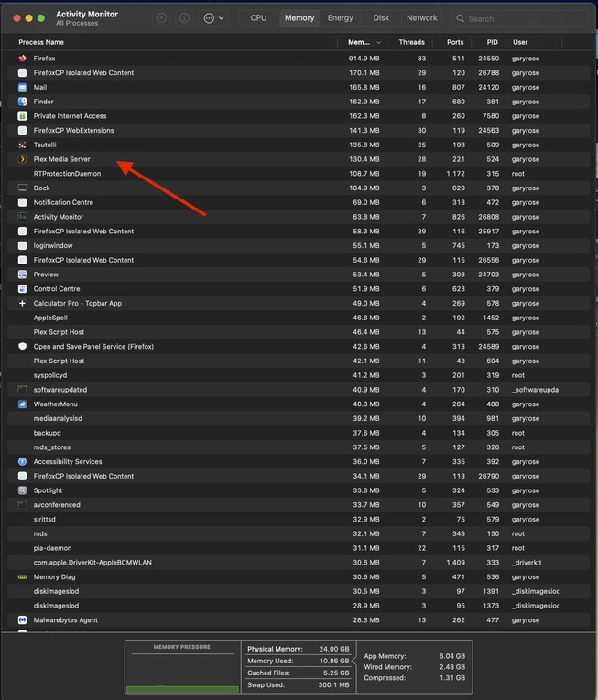Image resolution: width=598 pixels, height=700 pixels.
Task: Select the mediaanalysisd process
Action: [299, 418]
